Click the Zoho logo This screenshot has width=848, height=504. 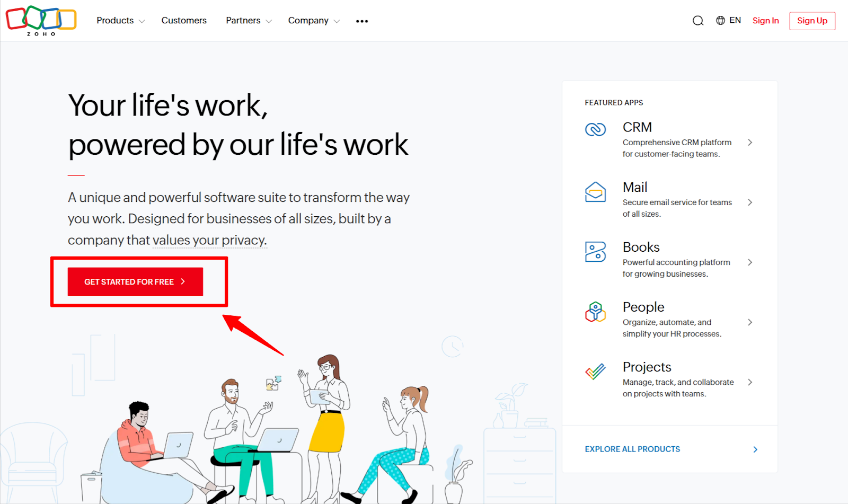pos(41,21)
